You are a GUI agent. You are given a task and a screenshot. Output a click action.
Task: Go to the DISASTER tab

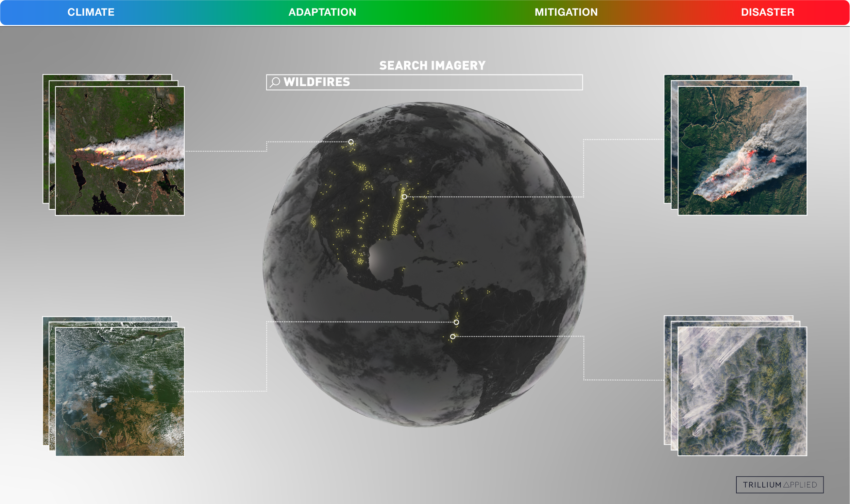coord(768,12)
